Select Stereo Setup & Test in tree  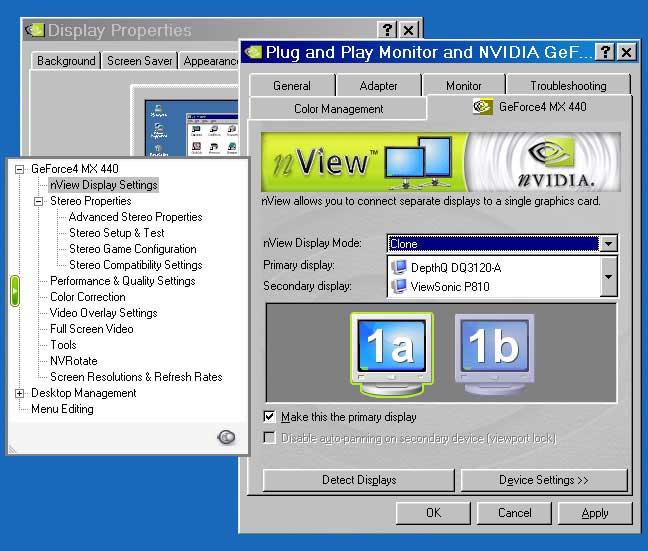(117, 233)
